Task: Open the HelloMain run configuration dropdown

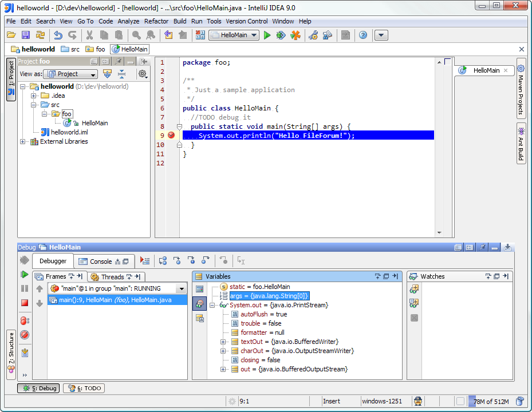Action: (x=234, y=35)
